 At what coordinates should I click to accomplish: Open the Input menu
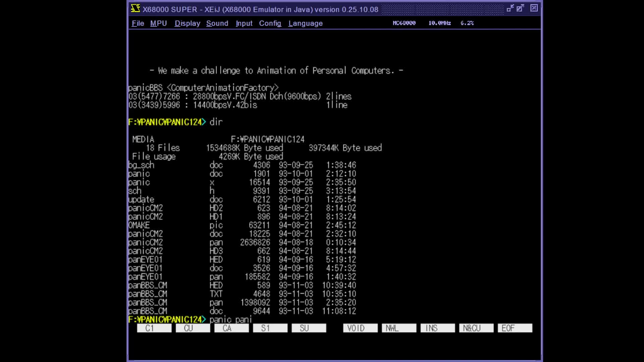(244, 23)
